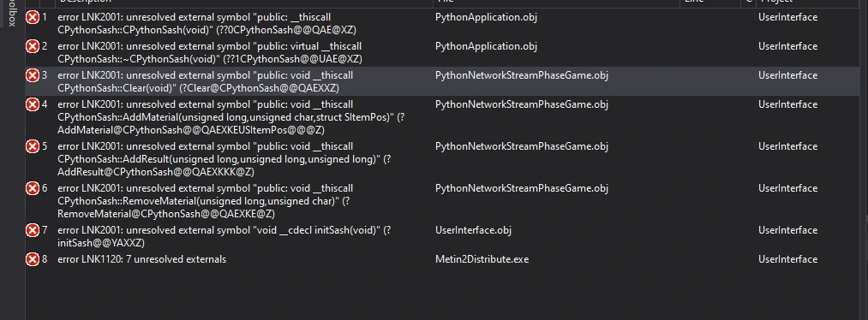Select the initSash unresolved symbol error
868x320 pixels.
[x=224, y=236]
